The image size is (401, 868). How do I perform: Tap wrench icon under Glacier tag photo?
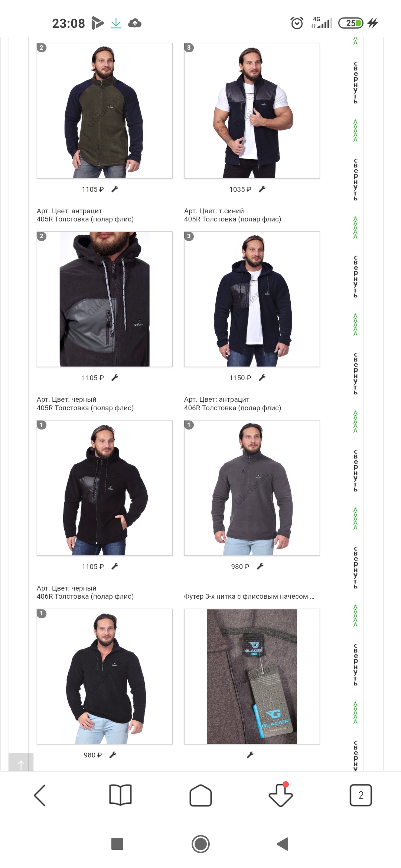click(x=250, y=755)
